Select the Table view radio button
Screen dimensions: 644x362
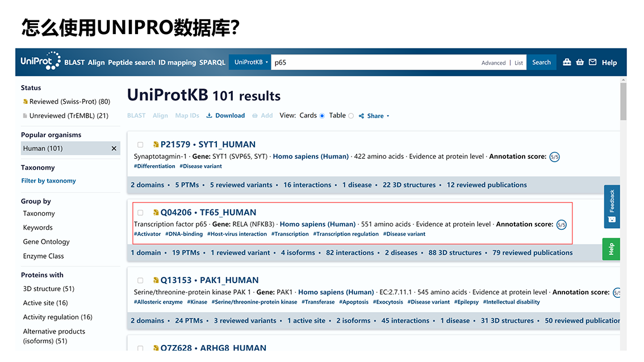pos(351,116)
